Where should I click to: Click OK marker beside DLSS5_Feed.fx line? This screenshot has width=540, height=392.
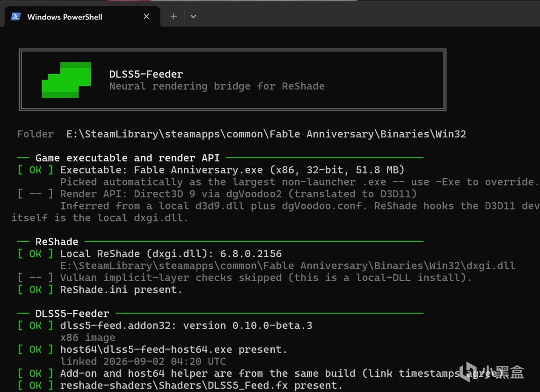35,386
